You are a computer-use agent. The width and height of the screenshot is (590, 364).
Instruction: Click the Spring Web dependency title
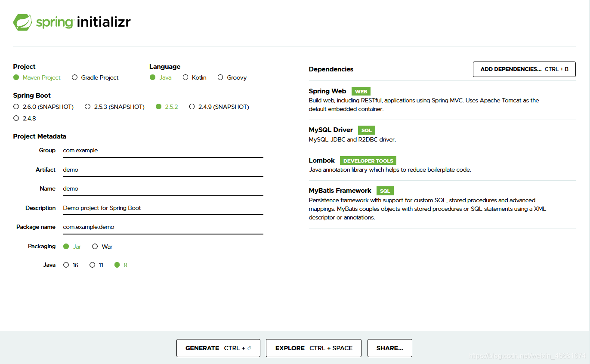point(327,91)
